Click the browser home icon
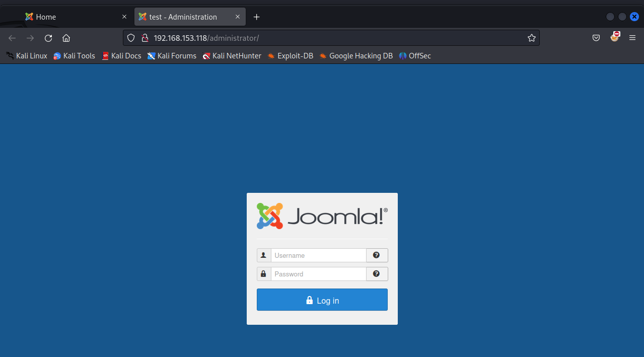 pyautogui.click(x=66, y=38)
